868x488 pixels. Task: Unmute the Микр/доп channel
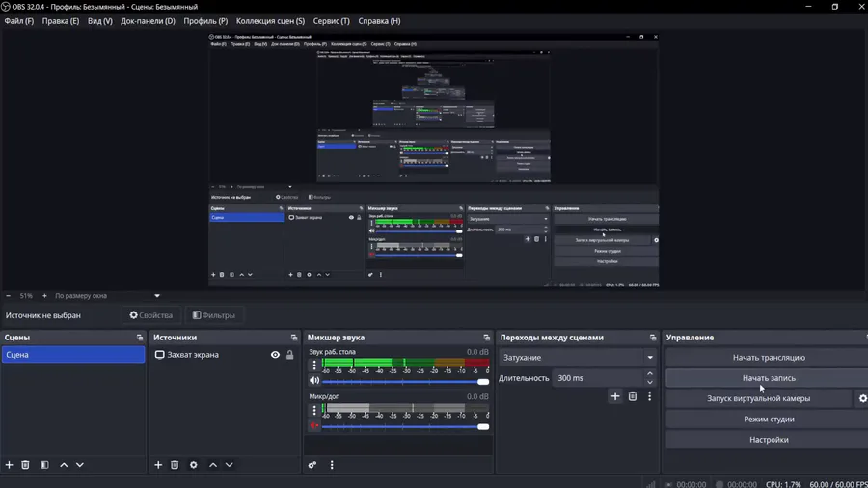[313, 425]
